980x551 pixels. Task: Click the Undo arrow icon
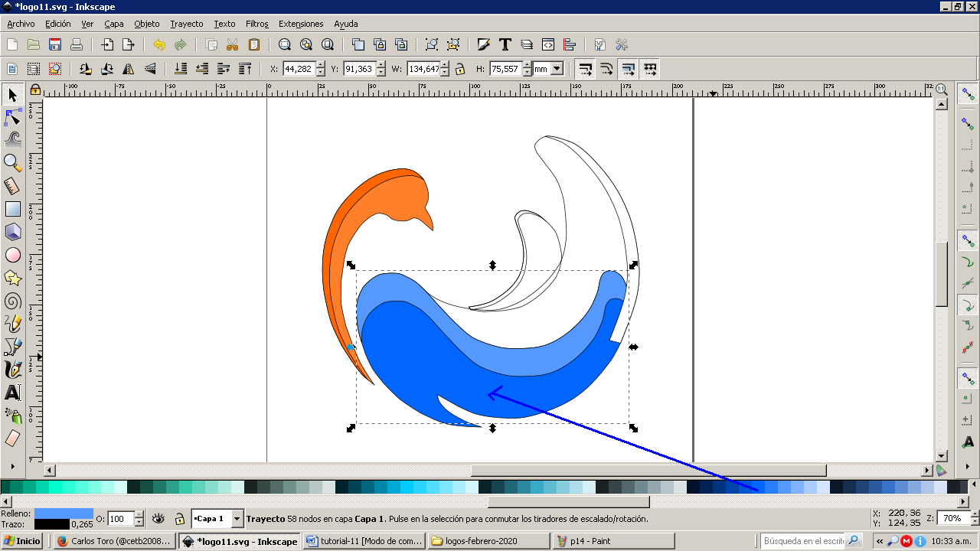pyautogui.click(x=159, y=44)
